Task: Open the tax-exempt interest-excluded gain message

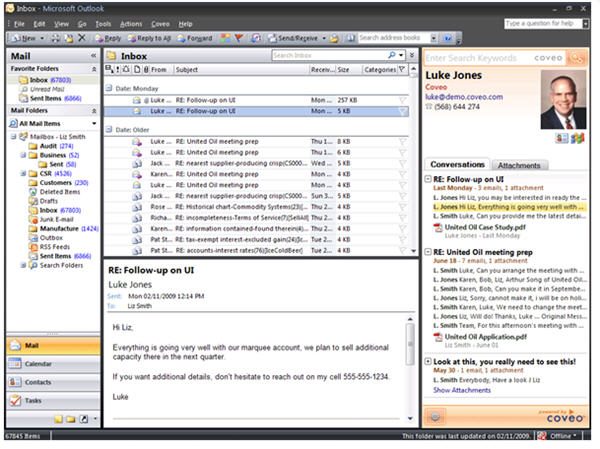Action: pyautogui.click(x=256, y=240)
